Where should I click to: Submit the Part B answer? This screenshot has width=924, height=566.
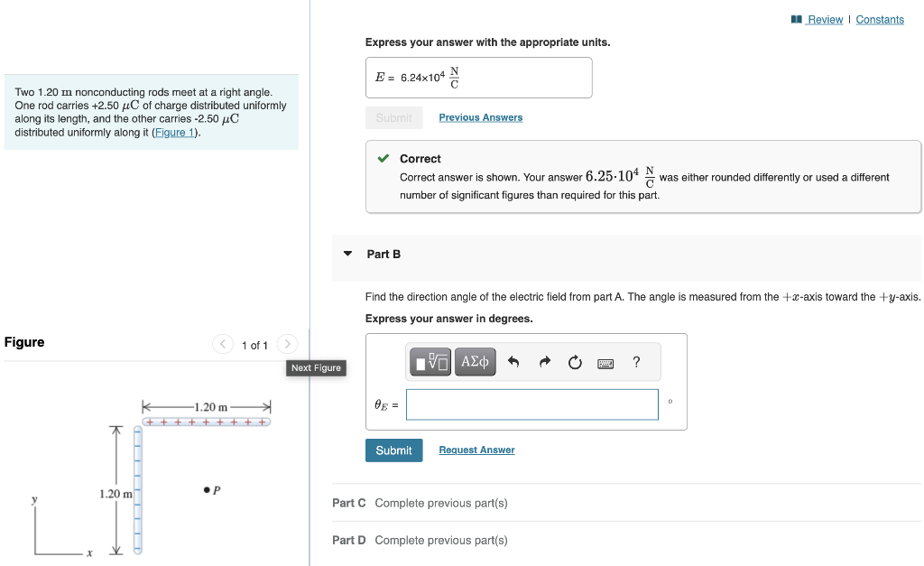pos(393,450)
